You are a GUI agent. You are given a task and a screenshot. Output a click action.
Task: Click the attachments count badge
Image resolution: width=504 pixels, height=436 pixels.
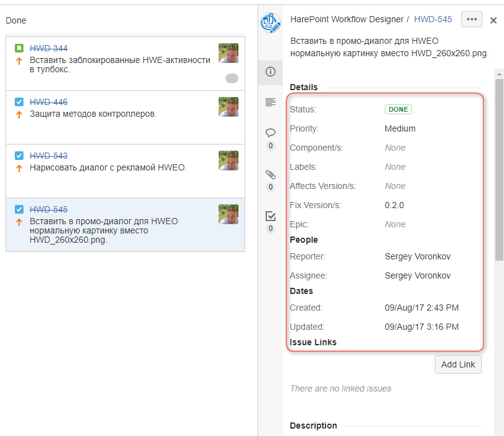271,187
